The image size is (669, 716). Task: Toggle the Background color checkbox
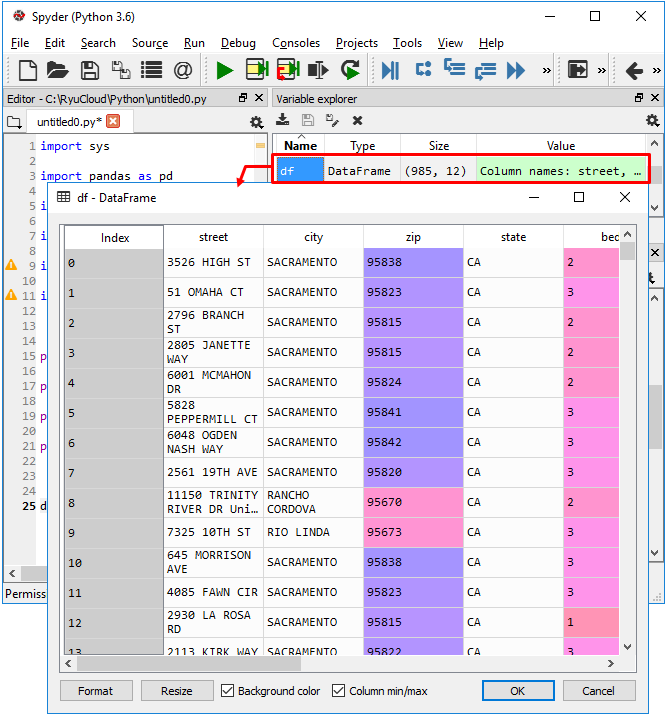coord(228,691)
